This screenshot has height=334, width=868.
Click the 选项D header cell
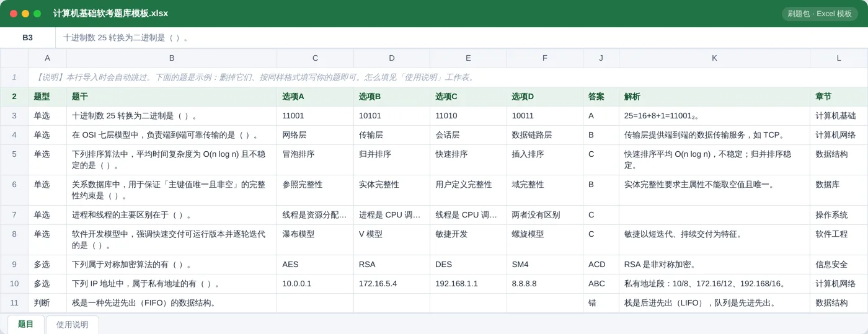(545, 97)
